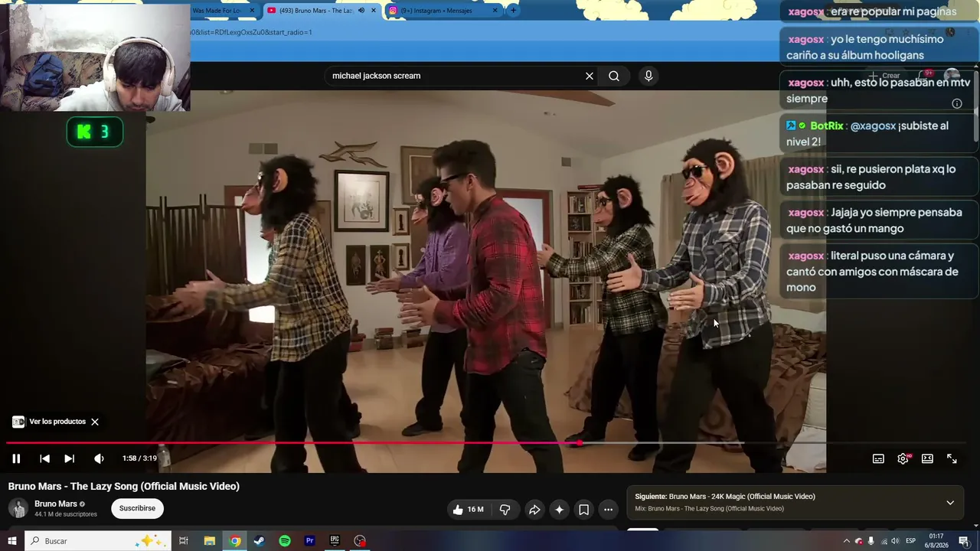Click the browser address bar URL
The width and height of the screenshot is (980, 551).
click(x=251, y=32)
